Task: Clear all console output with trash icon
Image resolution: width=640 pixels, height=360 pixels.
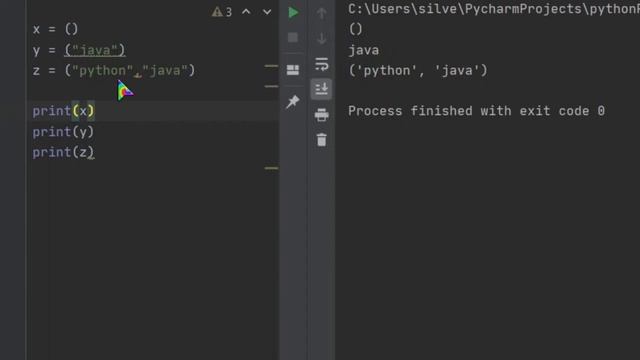Action: click(322, 140)
